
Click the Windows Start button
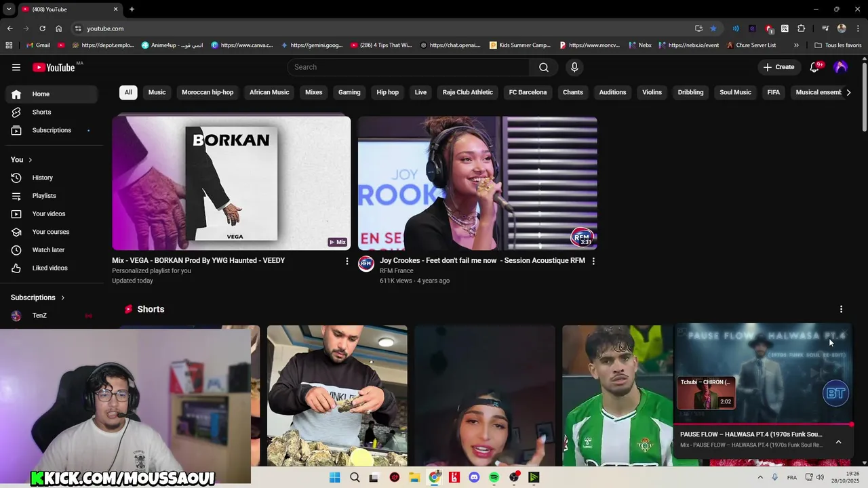tap(334, 477)
